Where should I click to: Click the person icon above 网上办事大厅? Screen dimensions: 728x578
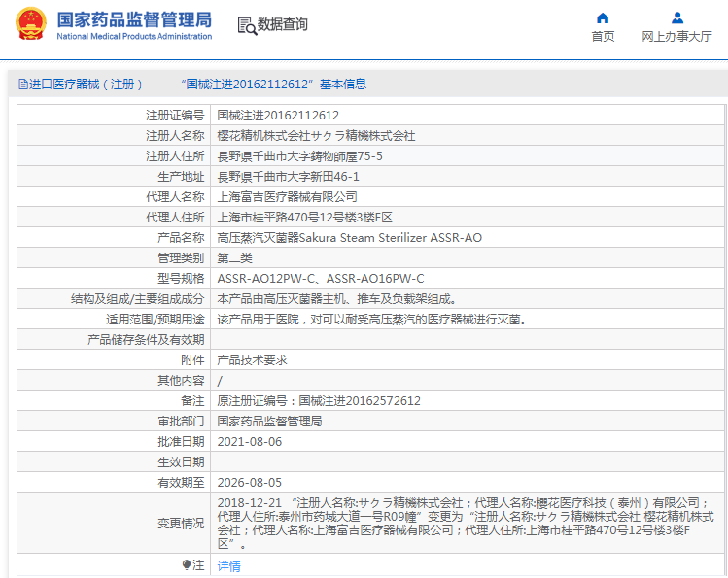point(677,17)
